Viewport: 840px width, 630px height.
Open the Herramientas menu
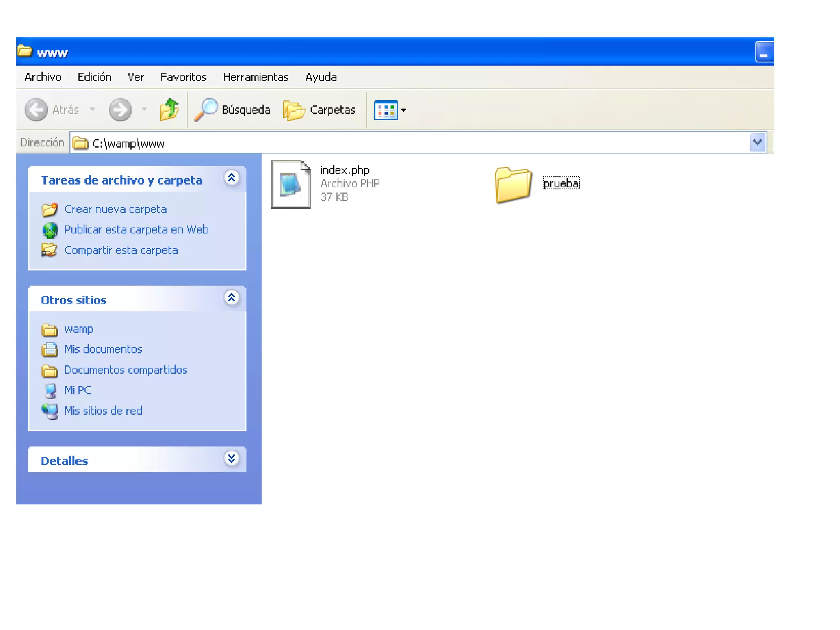(x=256, y=77)
